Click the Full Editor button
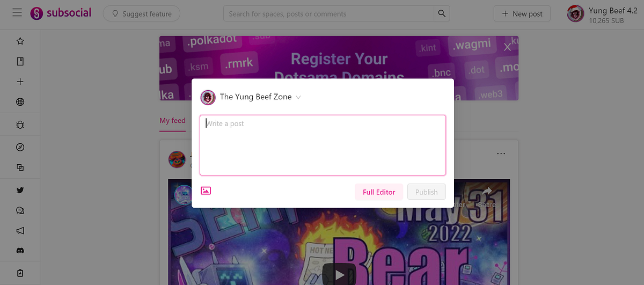644x285 pixels. pyautogui.click(x=379, y=192)
